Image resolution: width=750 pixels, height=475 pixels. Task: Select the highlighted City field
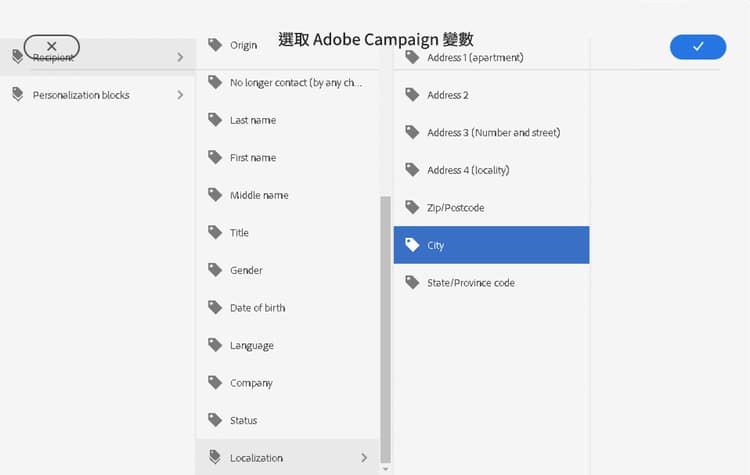click(491, 245)
